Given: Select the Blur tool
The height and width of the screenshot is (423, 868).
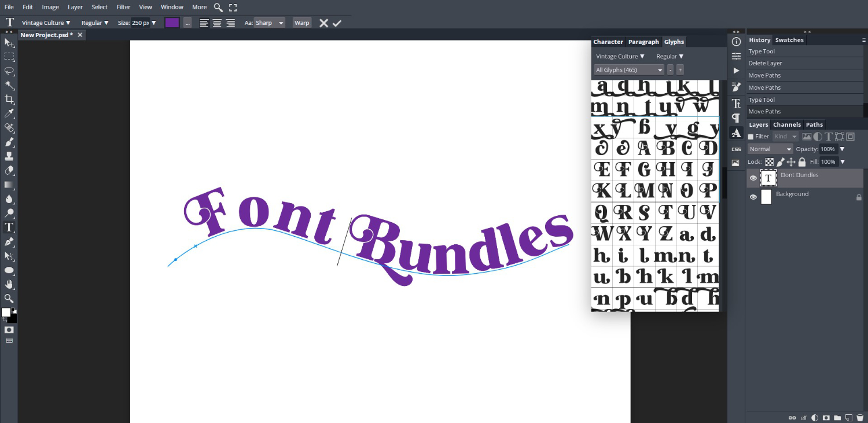Looking at the screenshot, I should [9, 198].
